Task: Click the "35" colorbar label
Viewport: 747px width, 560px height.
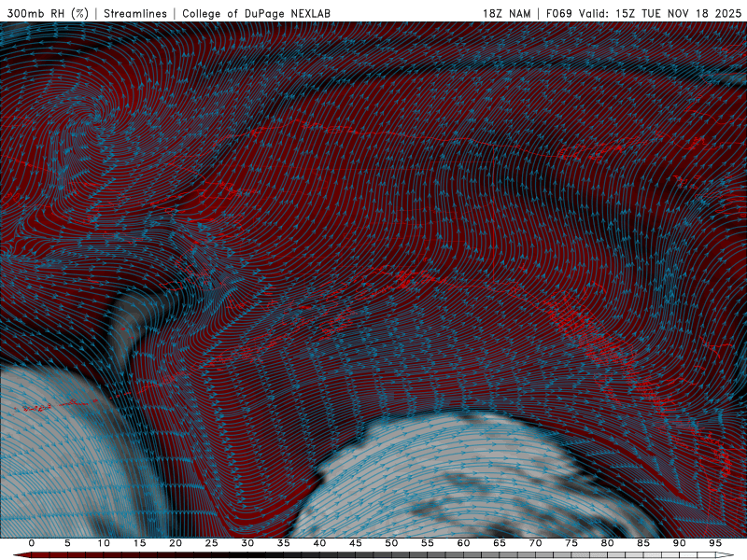Action: tap(284, 543)
